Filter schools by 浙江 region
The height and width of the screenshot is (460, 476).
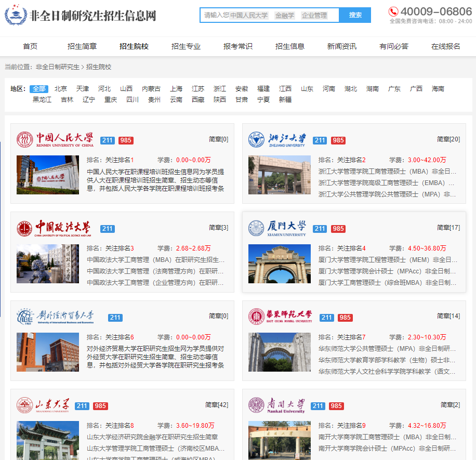[220, 89]
